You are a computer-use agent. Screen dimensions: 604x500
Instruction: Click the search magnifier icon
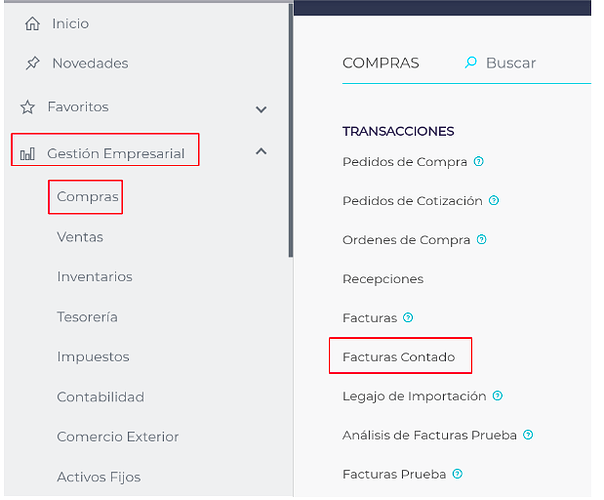pyautogui.click(x=471, y=63)
